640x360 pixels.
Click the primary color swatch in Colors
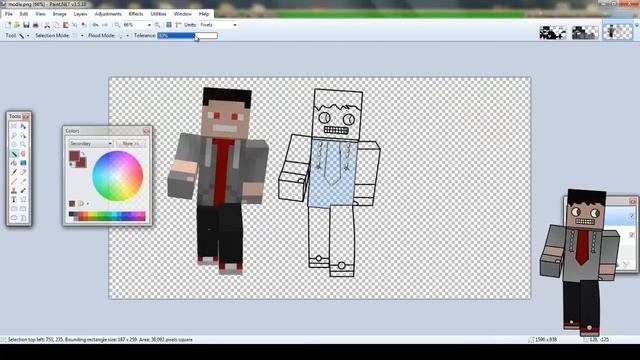74,156
